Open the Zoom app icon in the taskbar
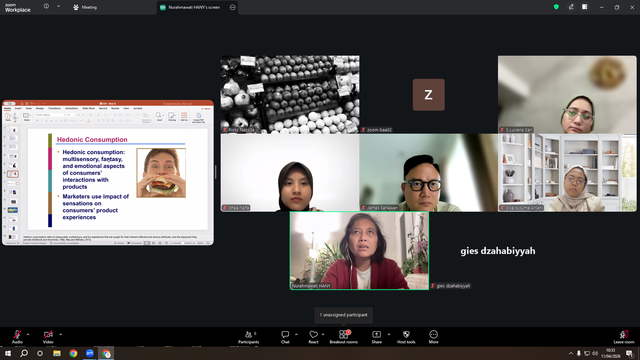 click(89, 353)
